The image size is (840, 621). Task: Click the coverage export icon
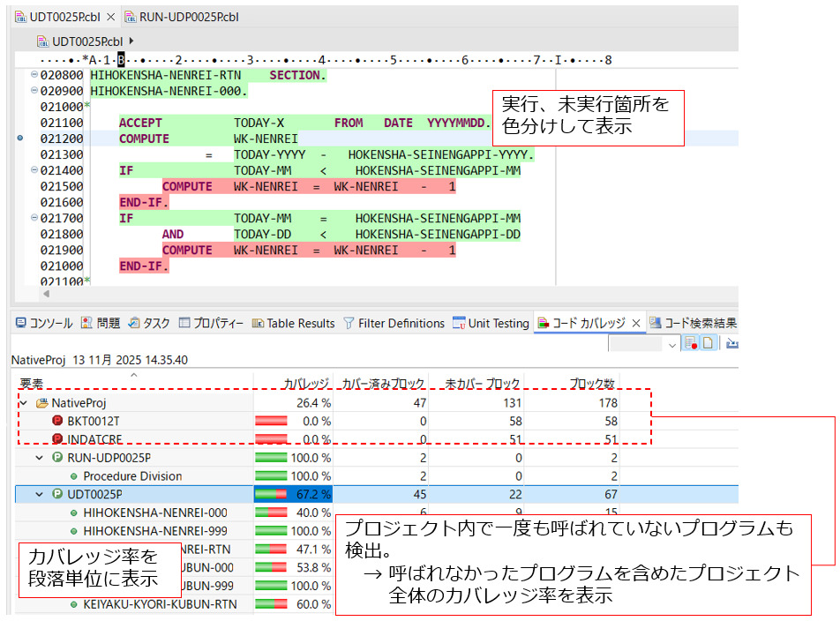click(x=733, y=343)
